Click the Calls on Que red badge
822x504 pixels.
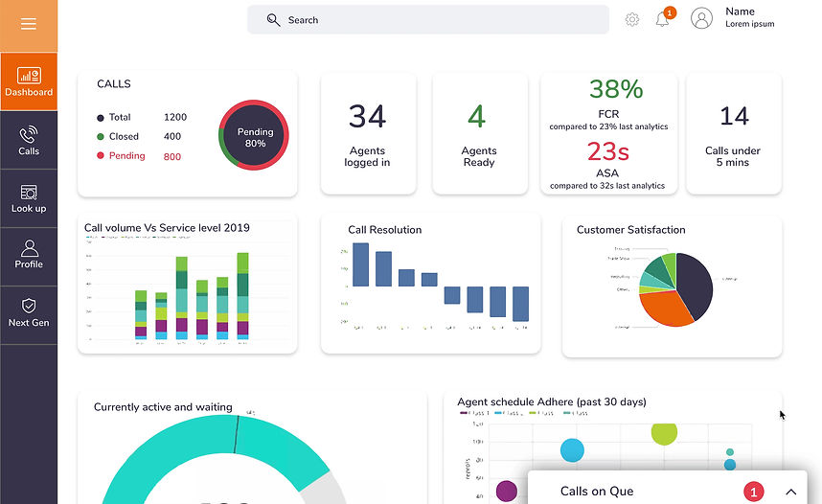click(x=754, y=492)
